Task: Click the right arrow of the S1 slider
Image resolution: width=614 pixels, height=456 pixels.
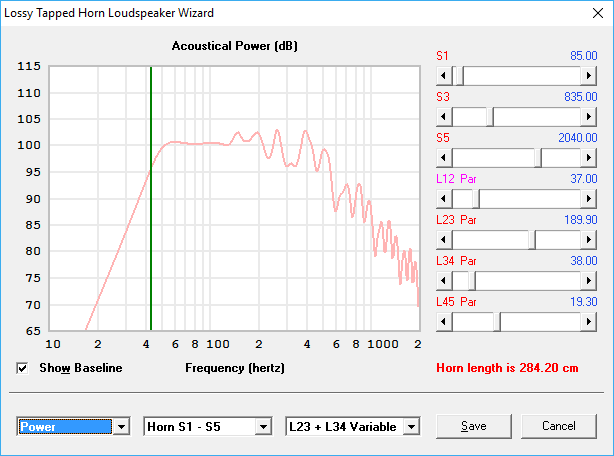Action: click(x=589, y=76)
